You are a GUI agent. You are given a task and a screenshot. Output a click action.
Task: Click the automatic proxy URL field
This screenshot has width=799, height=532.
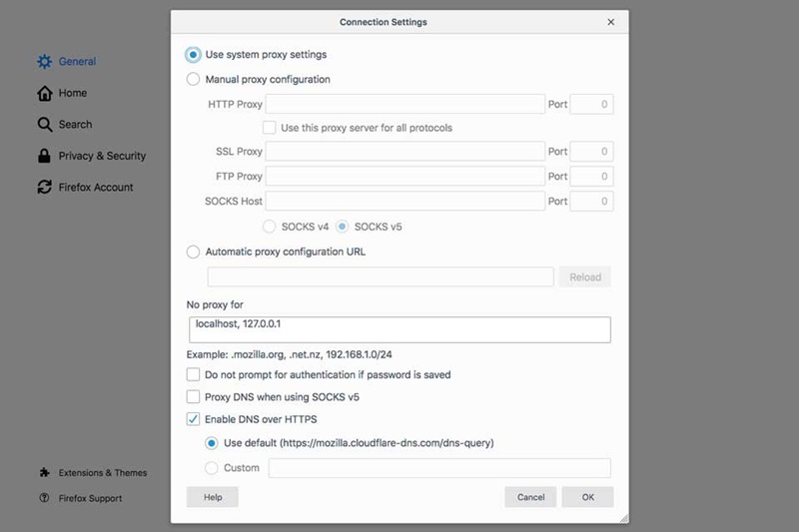381,276
